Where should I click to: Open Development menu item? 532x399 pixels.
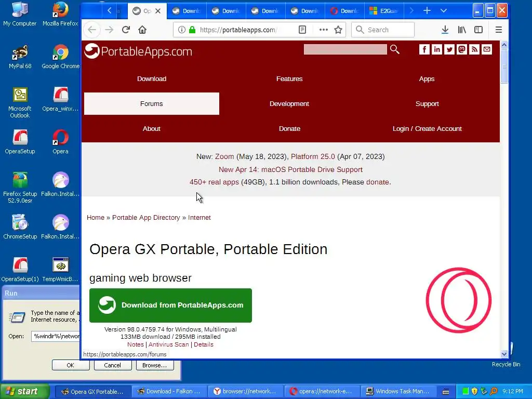(x=289, y=104)
